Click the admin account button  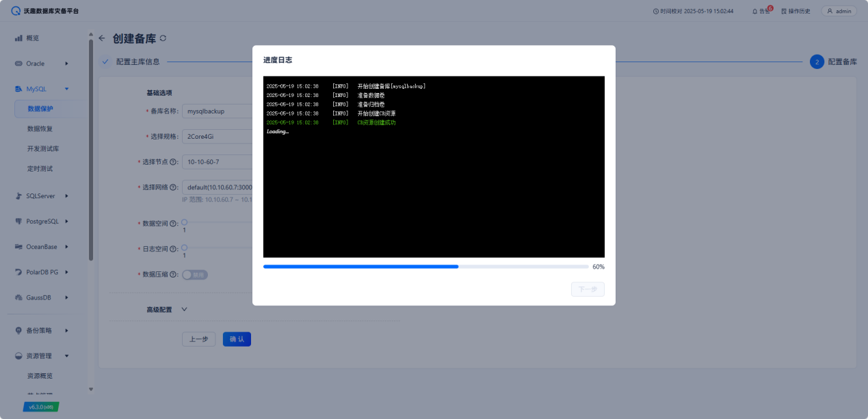(839, 11)
